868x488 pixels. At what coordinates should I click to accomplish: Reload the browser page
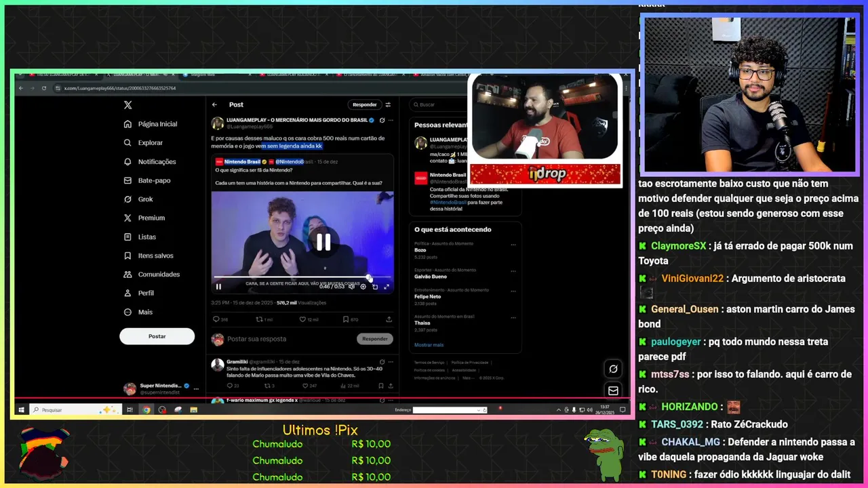pyautogui.click(x=44, y=88)
